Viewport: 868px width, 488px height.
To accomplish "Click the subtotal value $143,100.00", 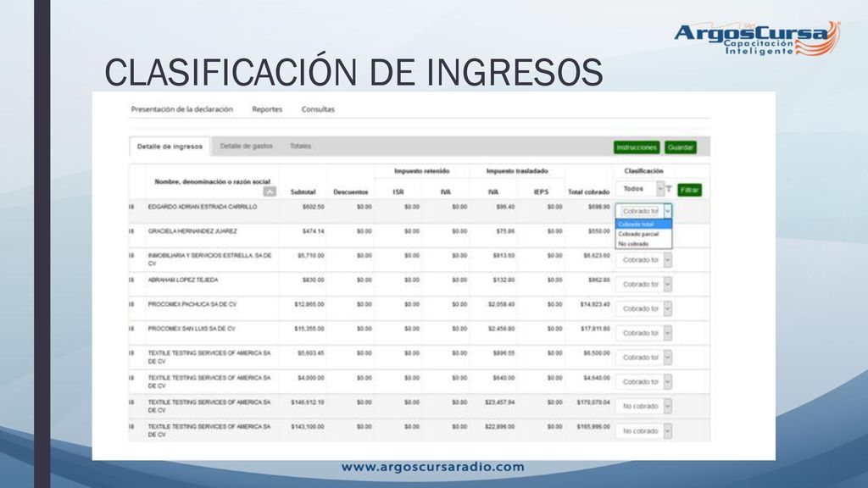I will click(x=308, y=427).
